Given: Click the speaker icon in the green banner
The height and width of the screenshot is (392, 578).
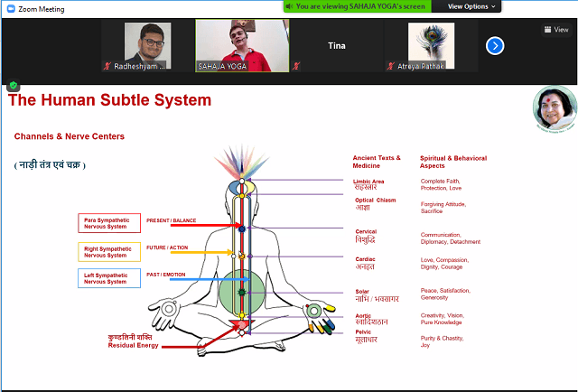Looking at the screenshot, I should coord(290,6).
